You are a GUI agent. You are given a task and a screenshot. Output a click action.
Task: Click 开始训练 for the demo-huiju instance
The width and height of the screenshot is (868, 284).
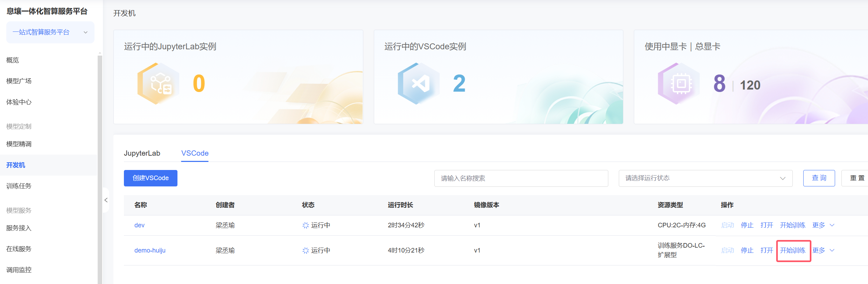pyautogui.click(x=793, y=250)
